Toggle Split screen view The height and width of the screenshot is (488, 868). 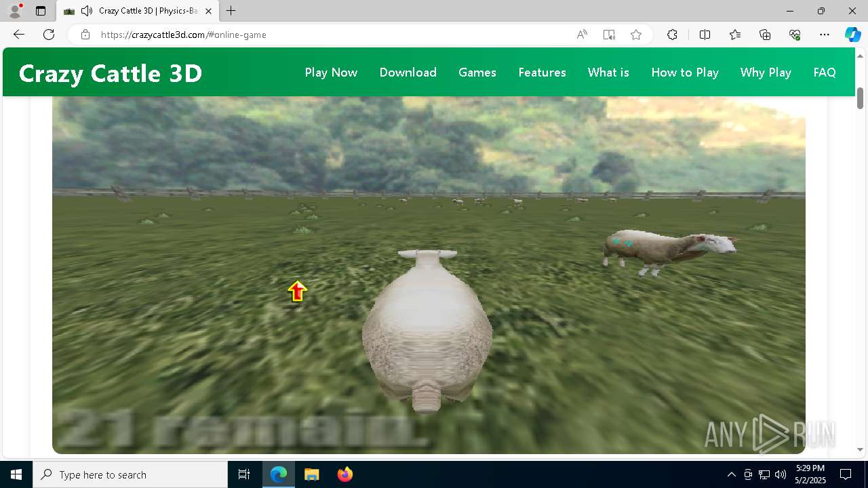[x=705, y=35]
